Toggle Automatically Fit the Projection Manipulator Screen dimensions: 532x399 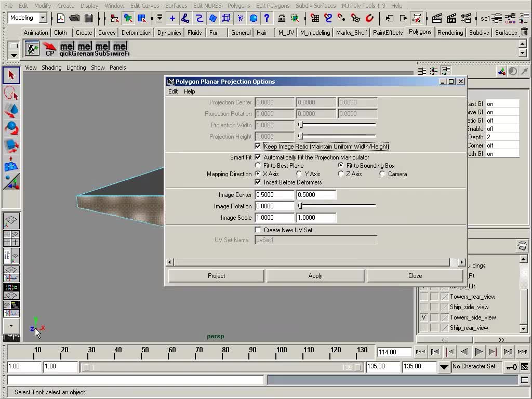[x=258, y=157]
